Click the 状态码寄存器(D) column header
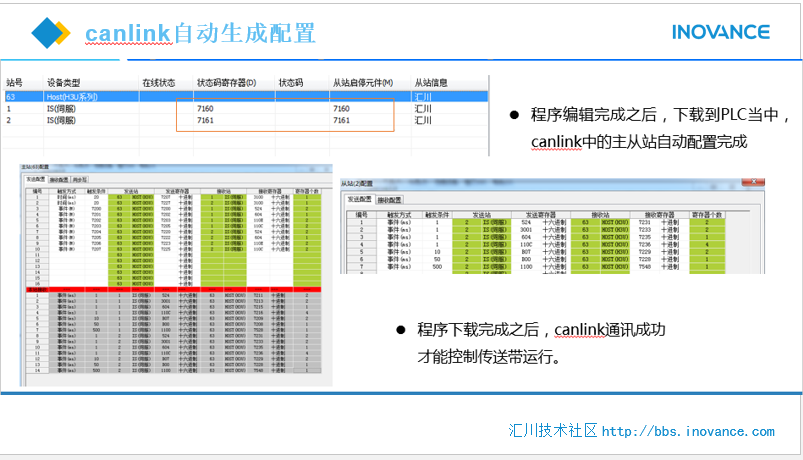Image resolution: width=803 pixels, height=460 pixels. point(226,82)
